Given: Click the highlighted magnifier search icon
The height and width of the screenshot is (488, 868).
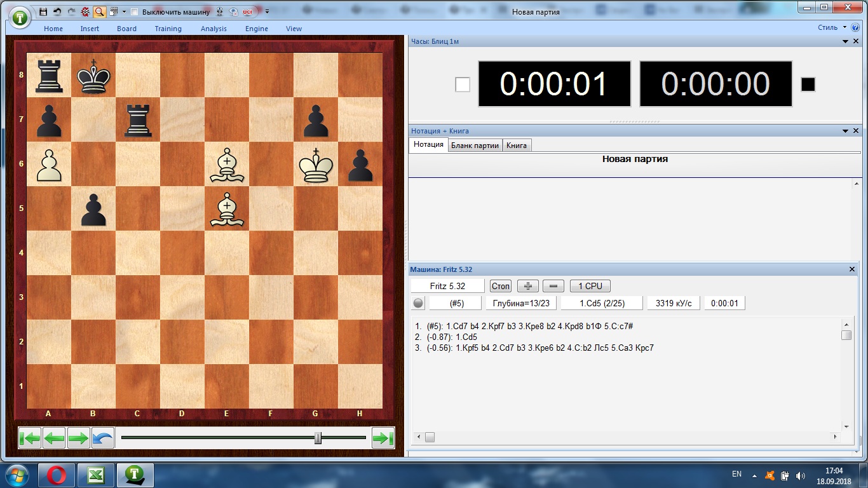Looking at the screenshot, I should (x=99, y=11).
